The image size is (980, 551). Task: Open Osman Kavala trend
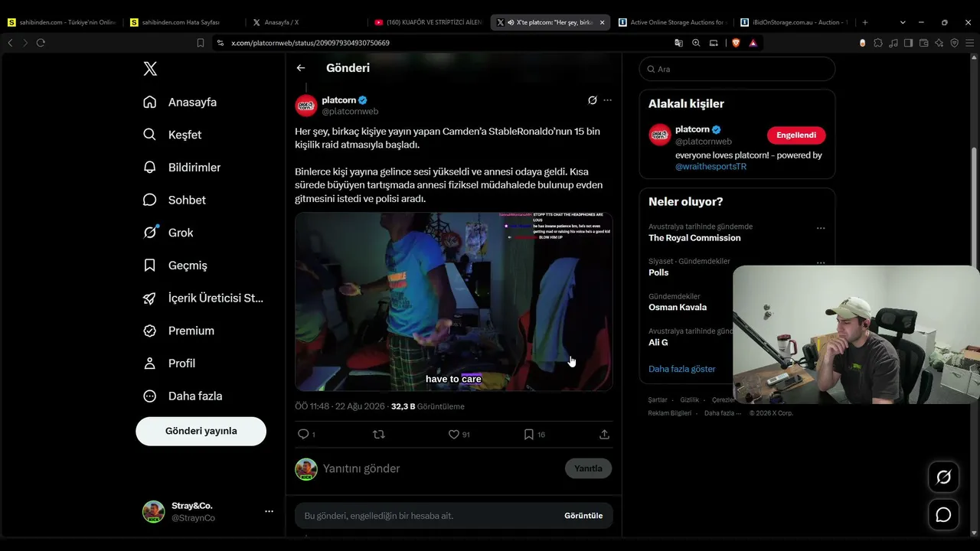678,308
